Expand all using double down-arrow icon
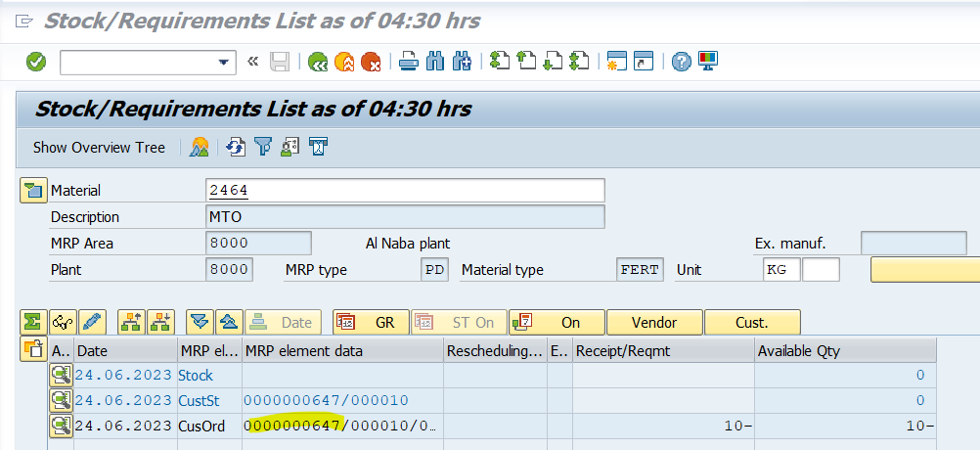Image resolution: width=980 pixels, height=450 pixels. [x=200, y=322]
